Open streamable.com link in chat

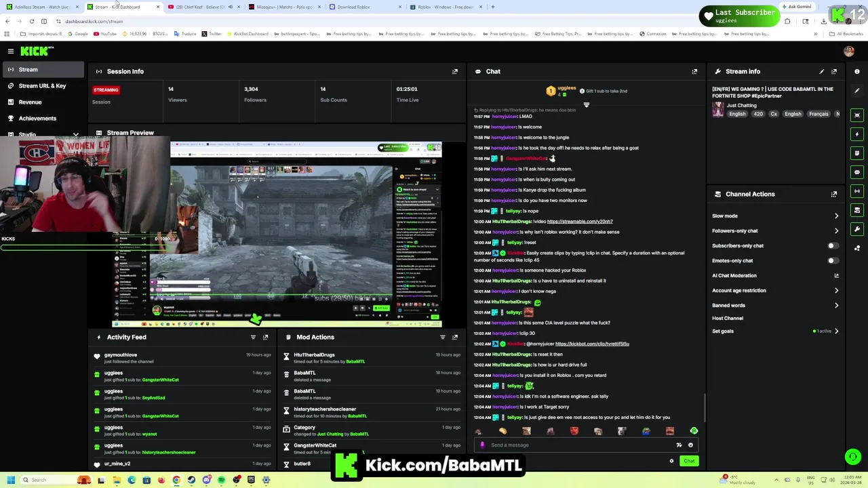(x=580, y=222)
